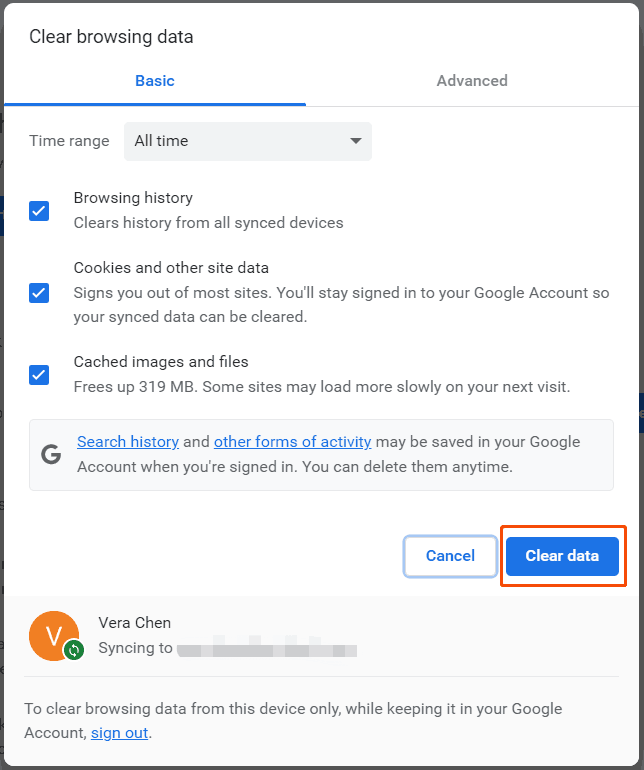Click the 'Syncing to' status text
The height and width of the screenshot is (770, 644).
coord(135,648)
